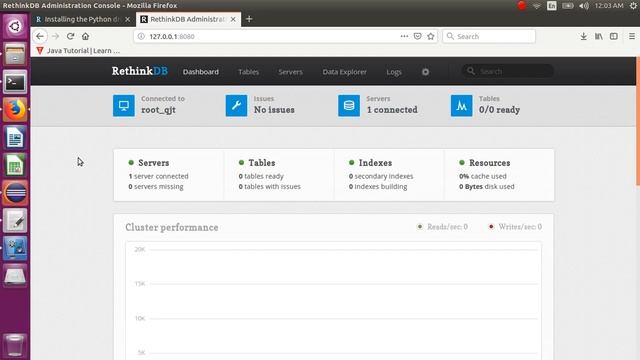The width and height of the screenshot is (640, 360).
Task: Open the Firefox downloads panel
Action: [x=584, y=36]
